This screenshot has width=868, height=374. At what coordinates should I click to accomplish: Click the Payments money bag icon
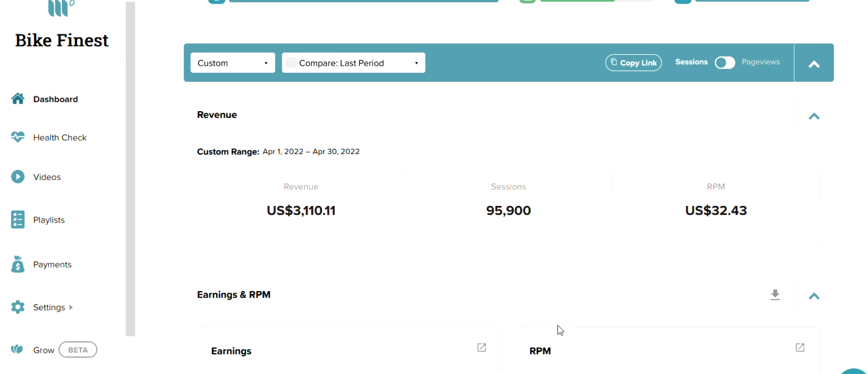click(x=18, y=264)
